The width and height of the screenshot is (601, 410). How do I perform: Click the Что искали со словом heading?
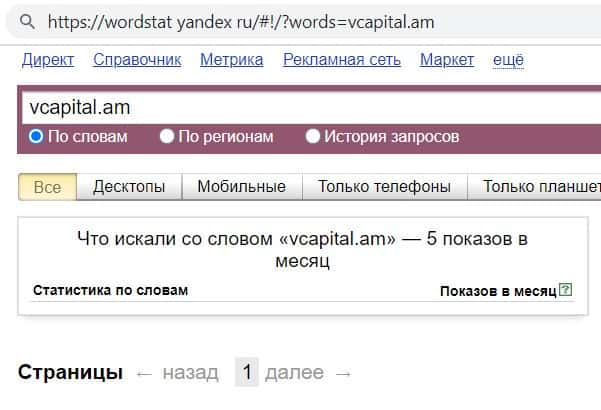[x=302, y=249]
